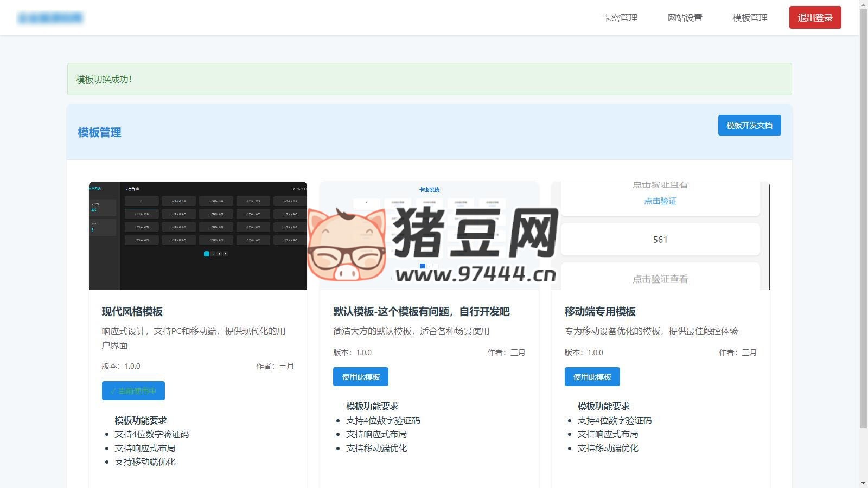Click the 561 verification code box
This screenshot has width=868, height=488.
point(660,239)
